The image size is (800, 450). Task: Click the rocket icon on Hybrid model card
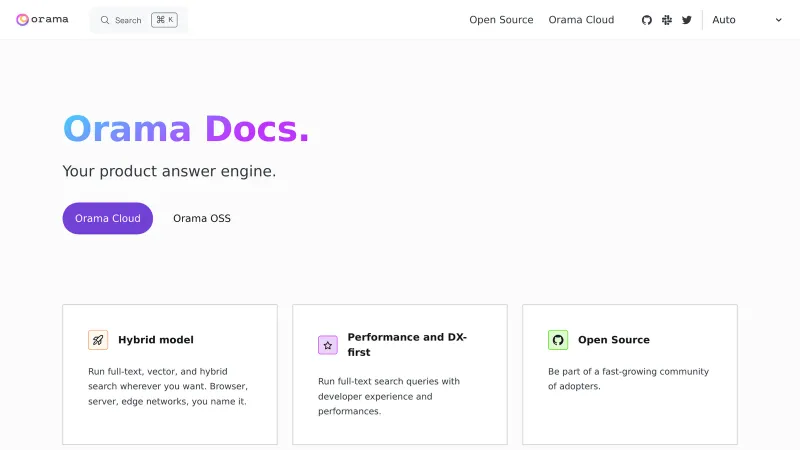pyautogui.click(x=98, y=340)
